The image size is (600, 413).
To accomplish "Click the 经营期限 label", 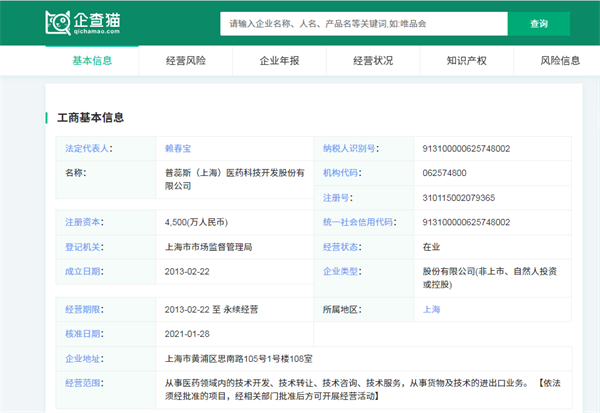I will 84,309.
